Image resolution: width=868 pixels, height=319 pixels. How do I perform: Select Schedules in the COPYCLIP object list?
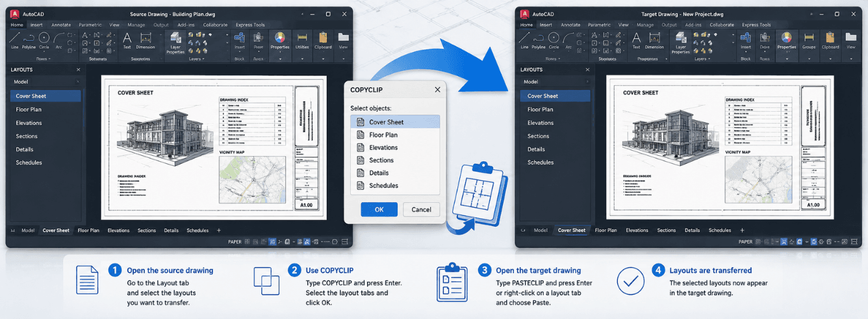(x=395, y=185)
